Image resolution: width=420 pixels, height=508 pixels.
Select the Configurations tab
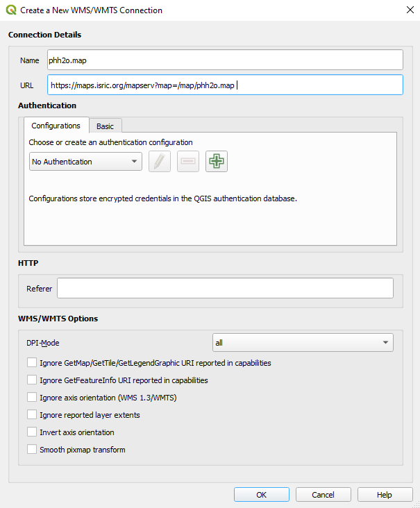coord(56,126)
